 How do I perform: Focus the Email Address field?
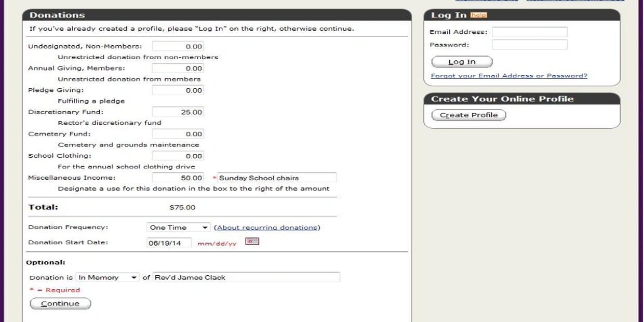coord(529,32)
